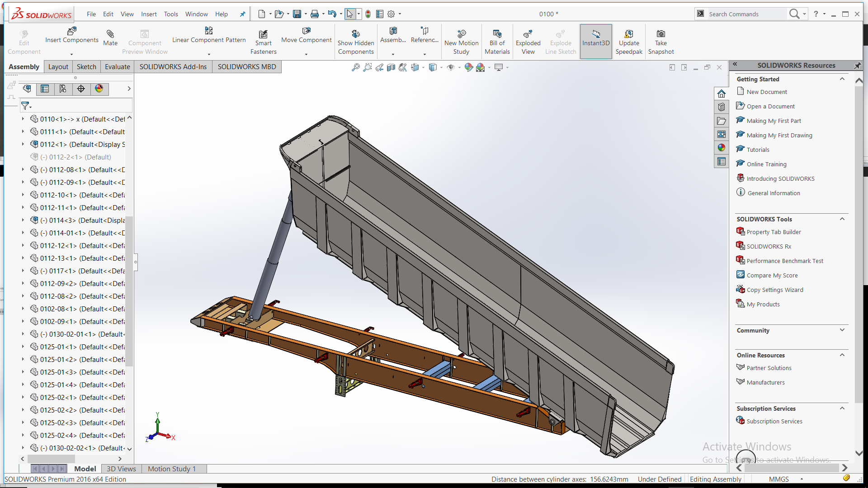Expand the 0111<1> tree component
868x488 pixels.
pyautogui.click(x=23, y=131)
